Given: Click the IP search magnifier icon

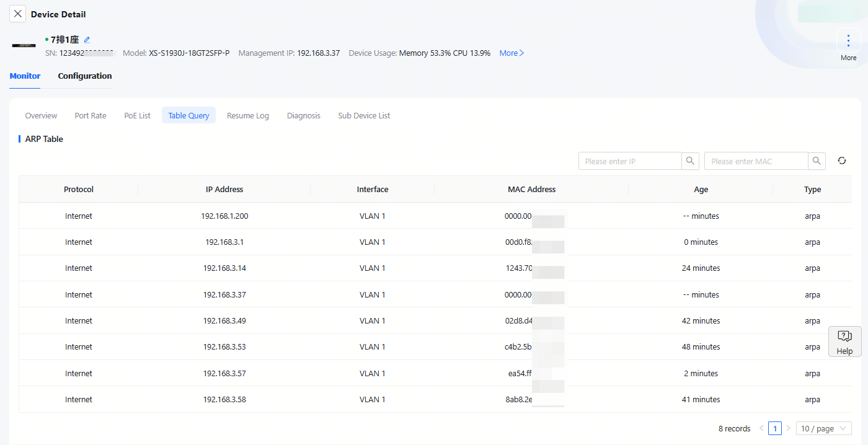Looking at the screenshot, I should [x=691, y=161].
